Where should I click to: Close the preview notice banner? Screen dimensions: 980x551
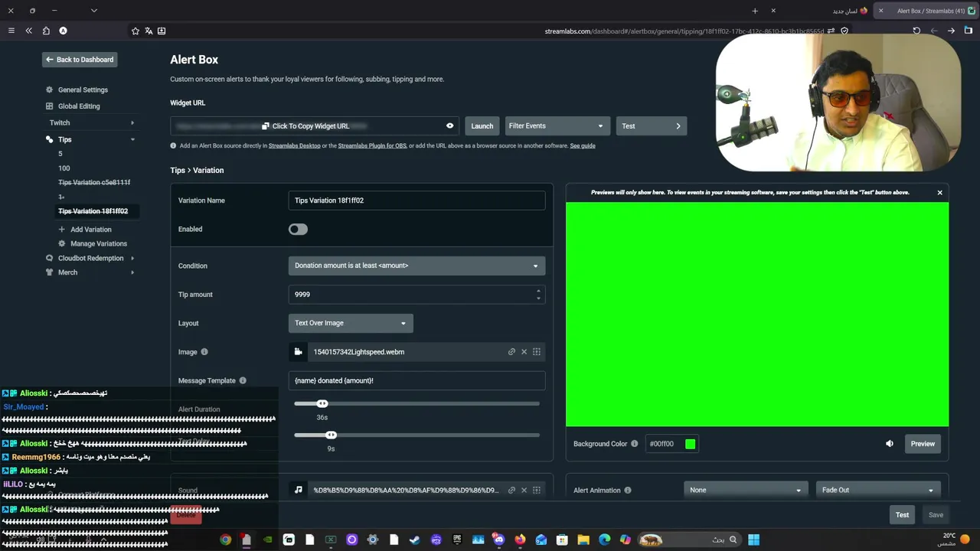pyautogui.click(x=939, y=192)
